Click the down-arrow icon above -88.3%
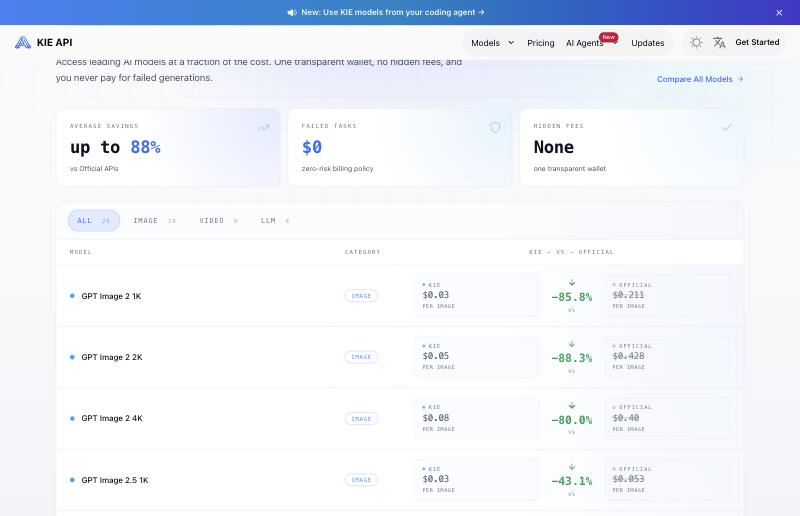The height and width of the screenshot is (516, 800). 571,344
